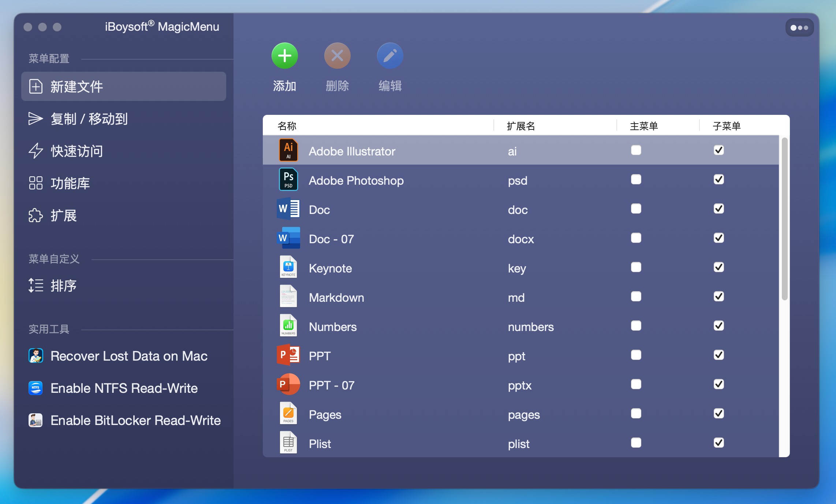
Task: Sort the list by the 扩展名 column header
Action: [x=520, y=126]
